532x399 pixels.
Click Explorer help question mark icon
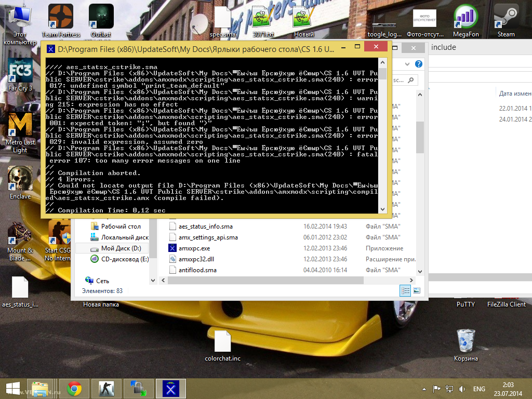(x=419, y=64)
